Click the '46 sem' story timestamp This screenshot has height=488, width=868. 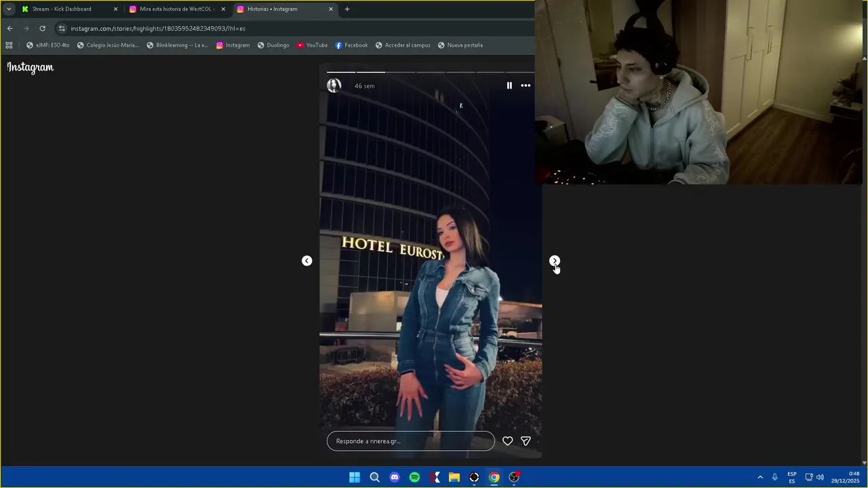pyautogui.click(x=364, y=86)
